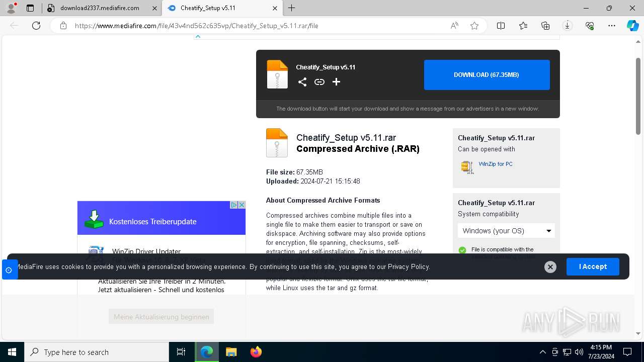Open the cookie settings icon in the banner
Screen dimensions: 644x362
pyautogui.click(x=9, y=270)
